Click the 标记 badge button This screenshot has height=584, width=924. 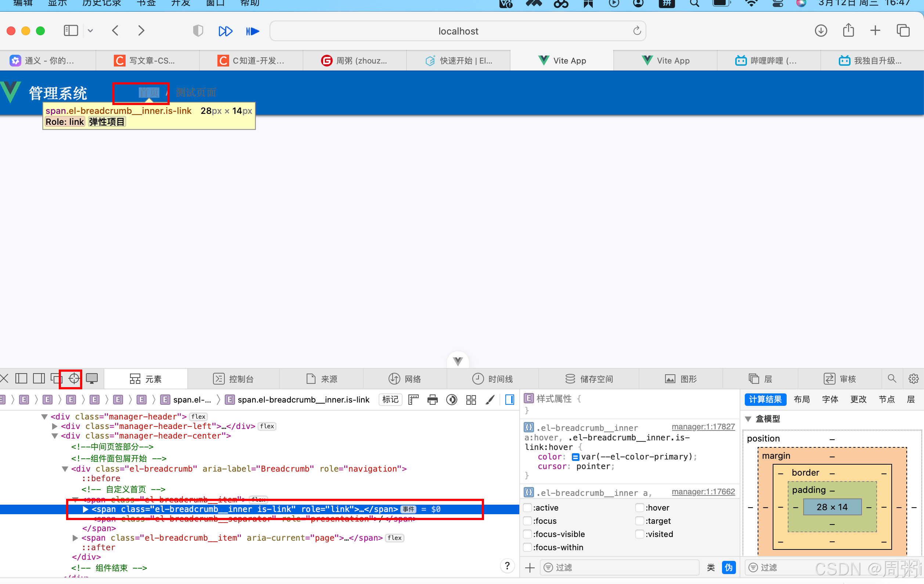coord(390,400)
